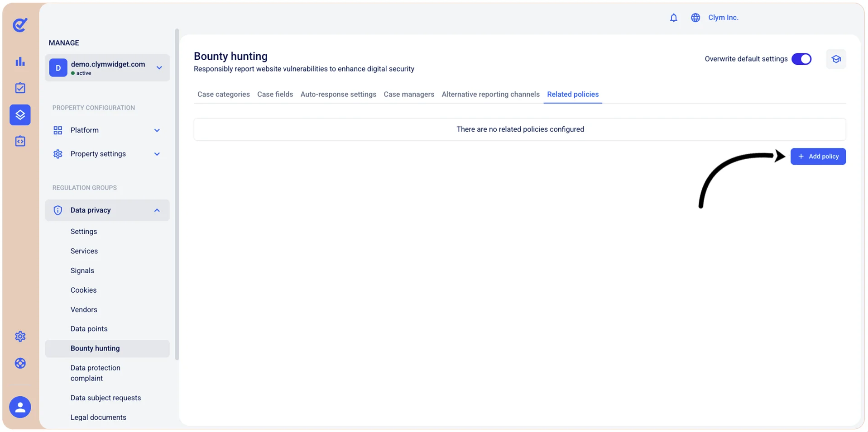Open Legal documents menu item
This screenshot has width=868, height=432.
coord(98,418)
